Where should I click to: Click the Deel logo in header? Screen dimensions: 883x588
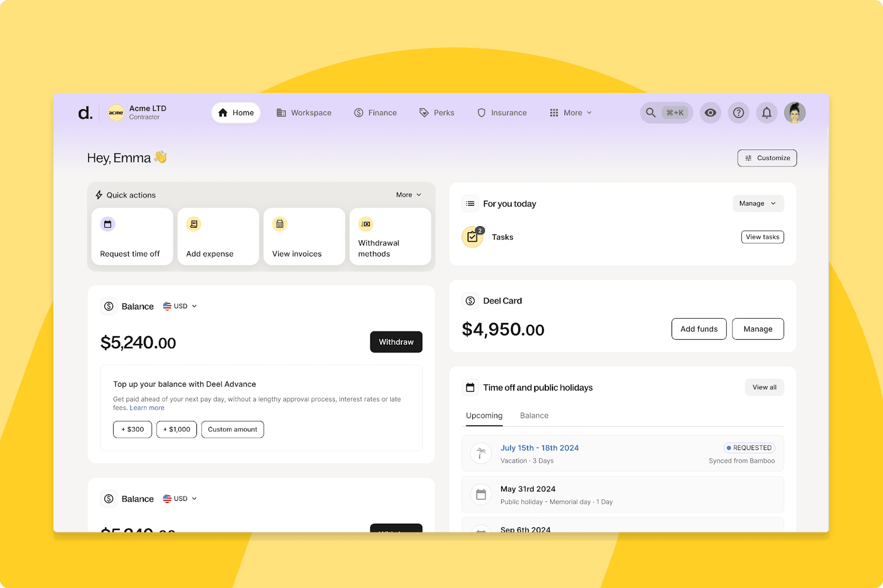[x=85, y=113]
